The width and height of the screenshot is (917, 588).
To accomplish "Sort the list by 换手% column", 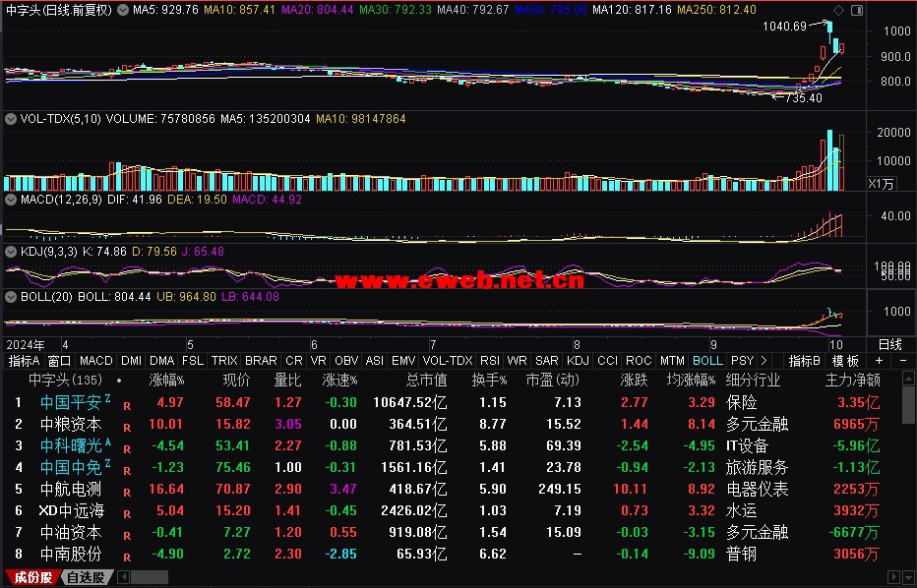I will [490, 381].
